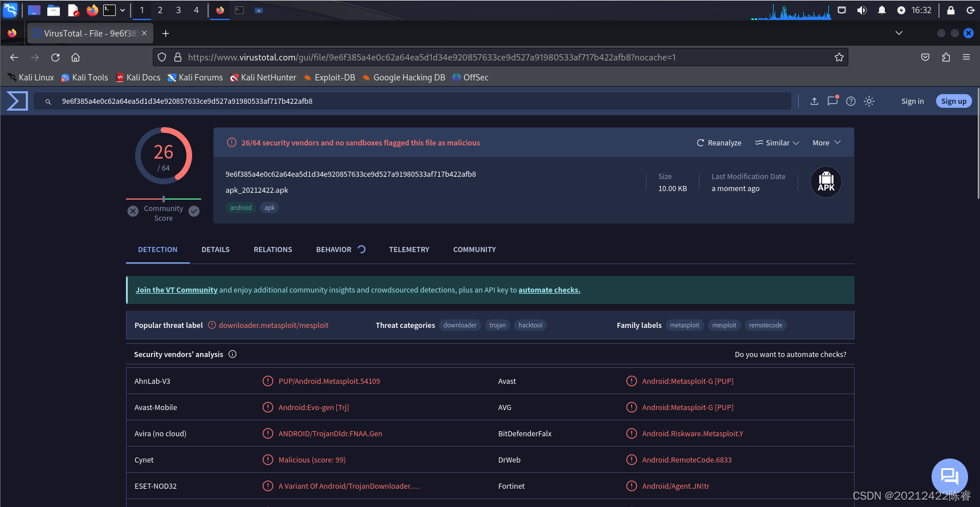Click the Reanalyze button
This screenshot has height=507, width=980.
pyautogui.click(x=719, y=143)
